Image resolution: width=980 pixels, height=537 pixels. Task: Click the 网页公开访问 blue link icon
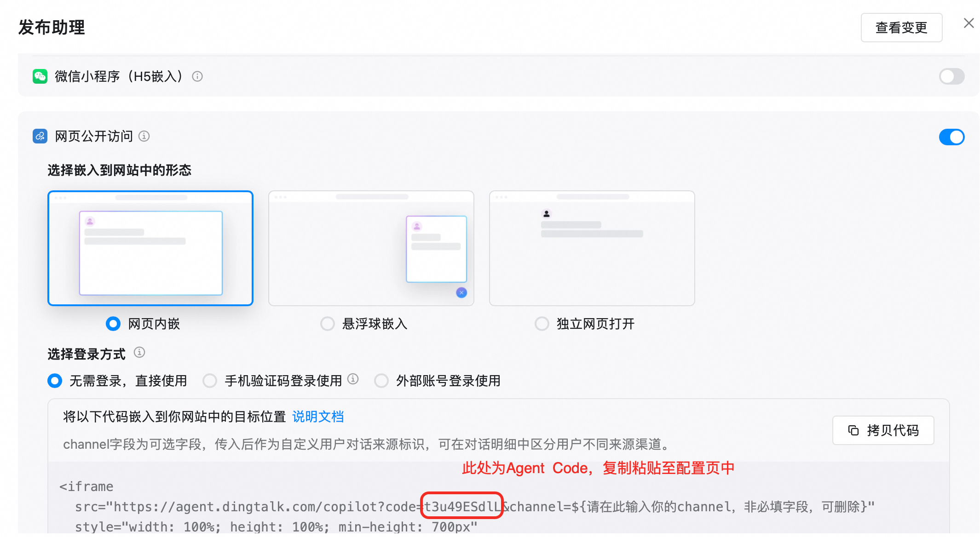point(40,136)
